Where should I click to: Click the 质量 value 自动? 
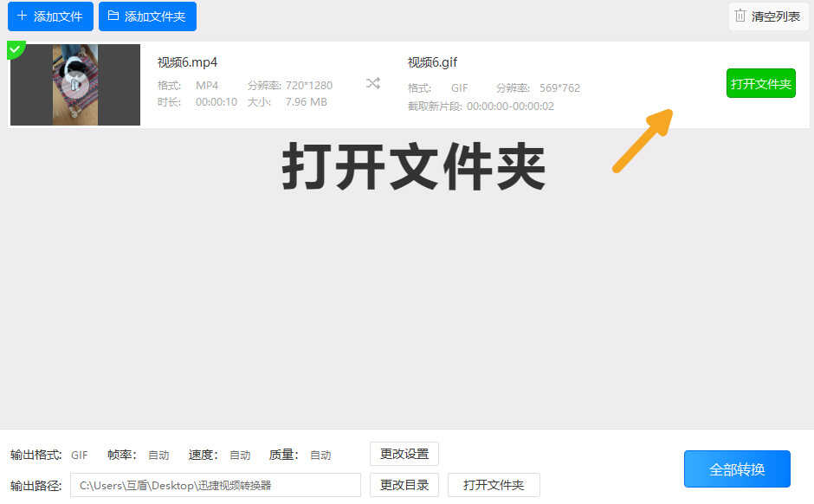point(320,456)
